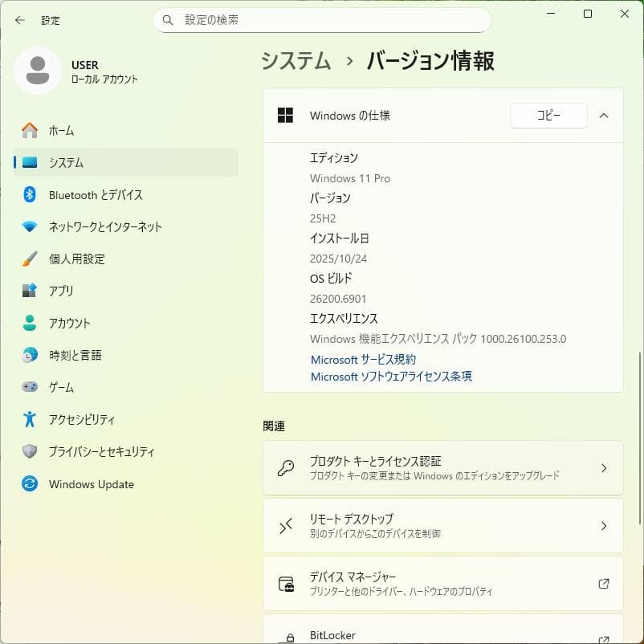Open リモート デスクトップ settings

[442, 526]
